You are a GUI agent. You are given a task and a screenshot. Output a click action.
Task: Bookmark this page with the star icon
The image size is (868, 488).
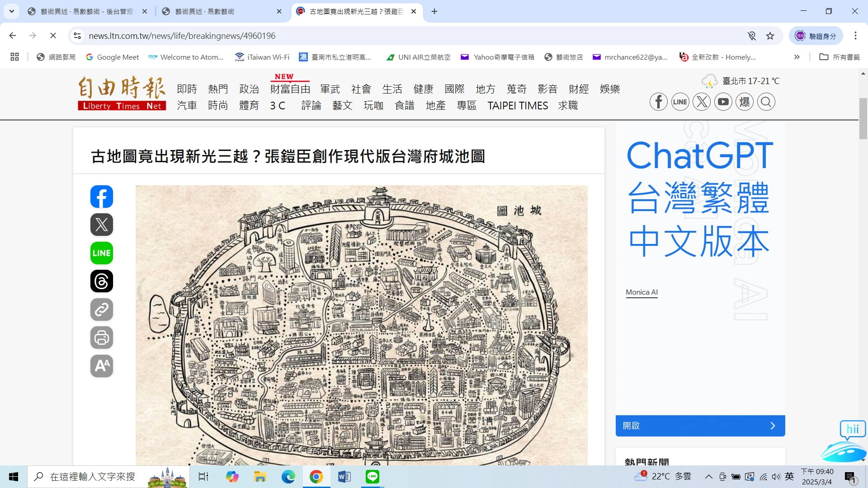click(x=770, y=36)
